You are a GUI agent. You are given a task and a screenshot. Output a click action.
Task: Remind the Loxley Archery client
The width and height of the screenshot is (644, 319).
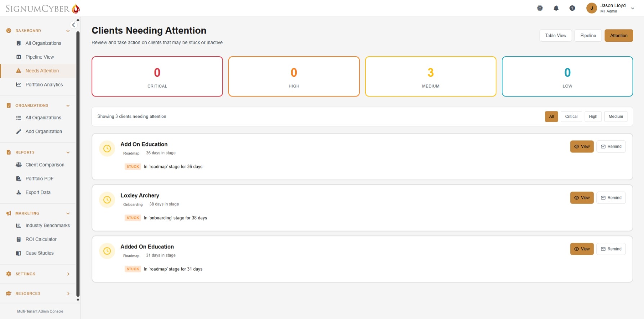click(611, 198)
